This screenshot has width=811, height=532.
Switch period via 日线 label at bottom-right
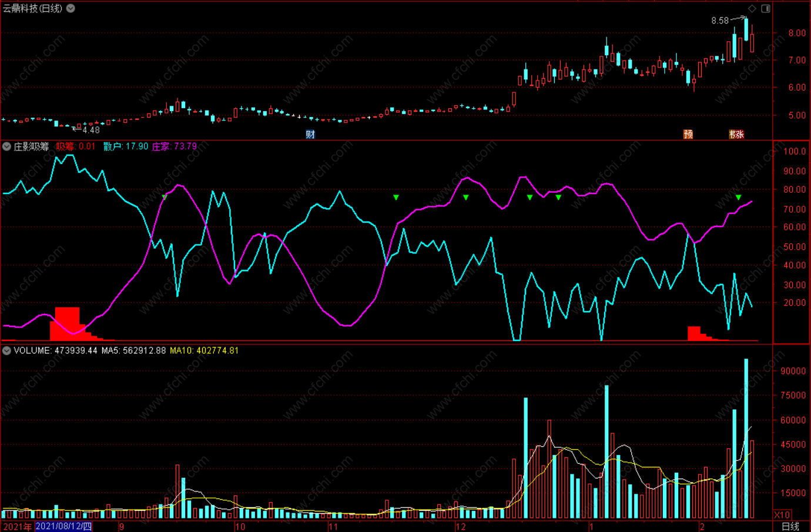[790, 527]
